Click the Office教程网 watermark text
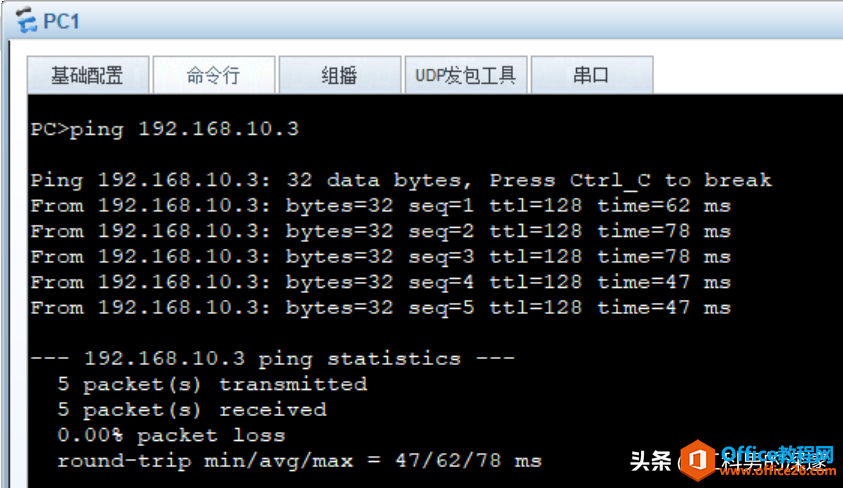The image size is (843, 488). (777, 455)
